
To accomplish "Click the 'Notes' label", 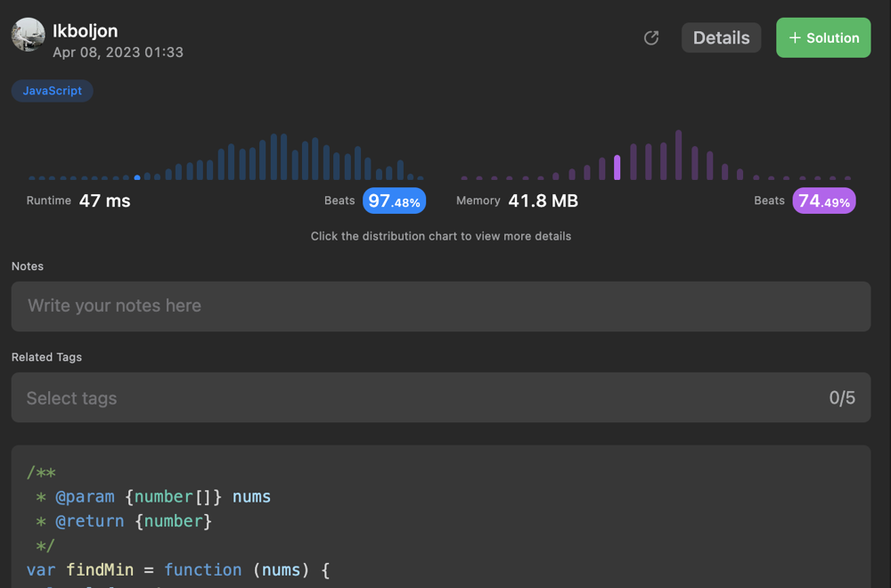I will click(x=28, y=266).
